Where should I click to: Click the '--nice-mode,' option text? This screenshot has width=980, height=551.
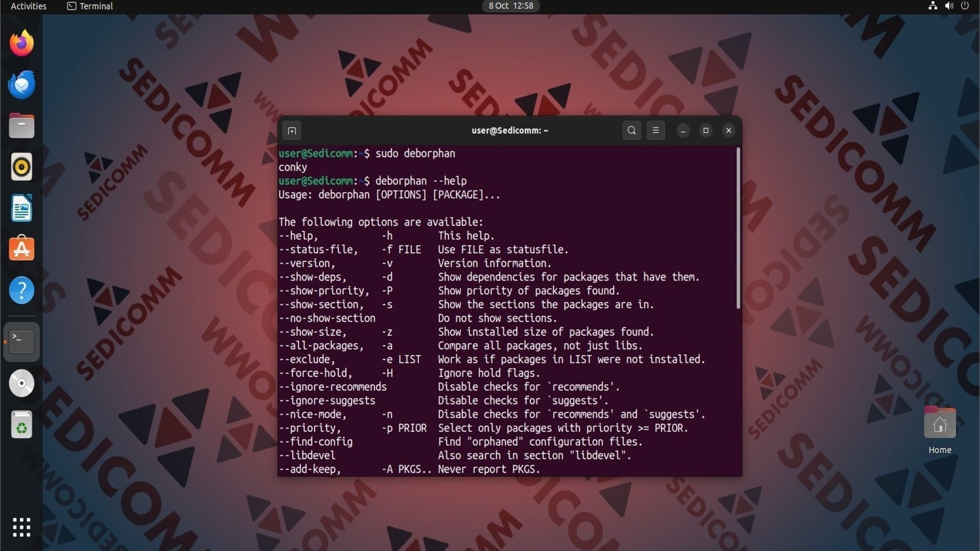point(312,415)
